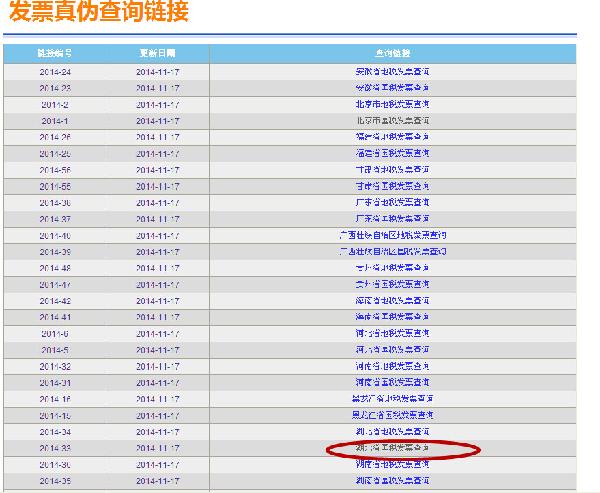The width and height of the screenshot is (600, 493).
Task: Open 广西壮族自治区国税发票查询 link in row 2014-39
Action: (x=392, y=252)
